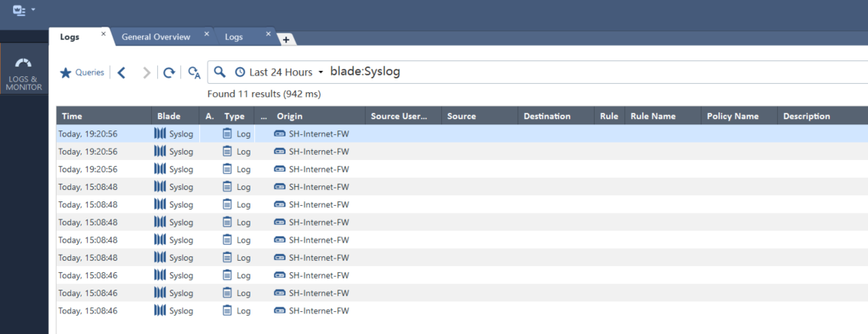Add a new tab with plus button
This screenshot has width=868, height=334.
click(286, 40)
